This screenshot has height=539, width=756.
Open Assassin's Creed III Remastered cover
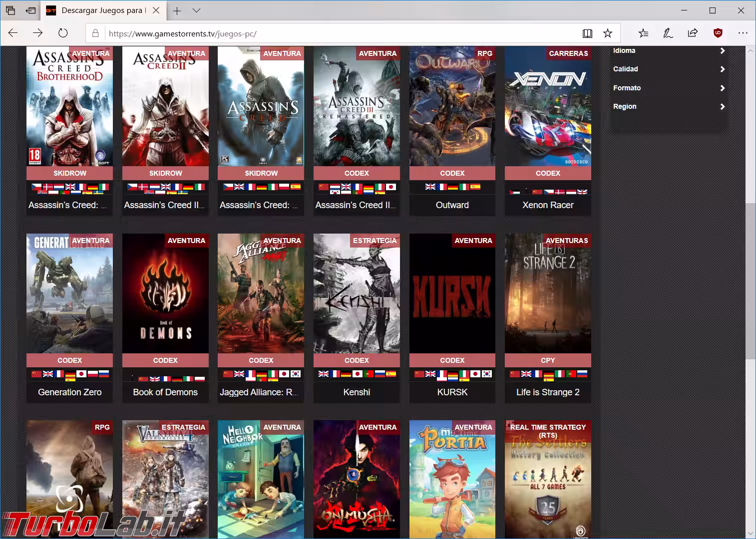[357, 106]
